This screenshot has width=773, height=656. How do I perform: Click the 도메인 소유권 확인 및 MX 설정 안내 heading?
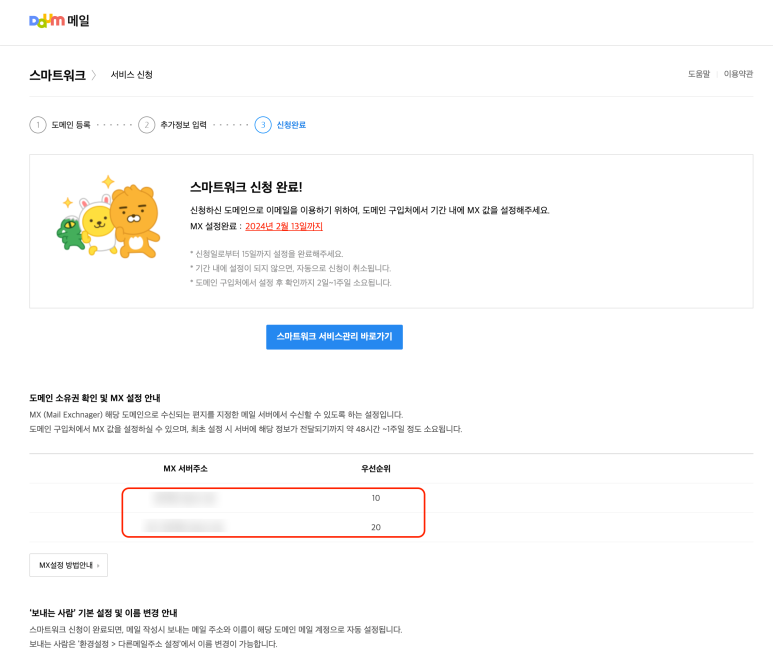tap(95, 398)
